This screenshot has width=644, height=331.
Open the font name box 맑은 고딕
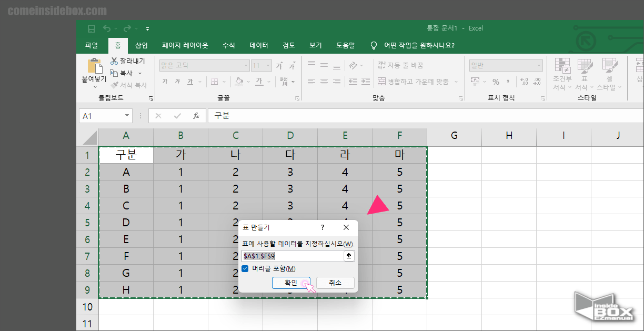[x=204, y=66]
